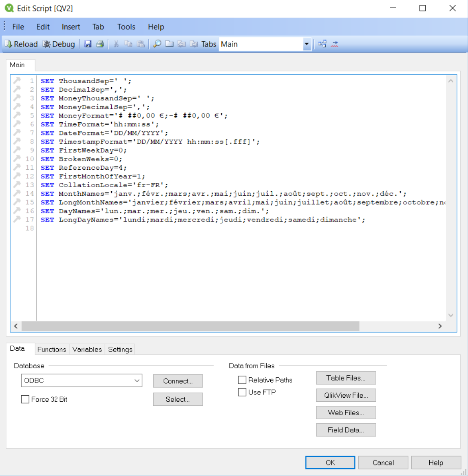
Task: Click the Promote Tab left-arrow icon
Action: tap(181, 44)
